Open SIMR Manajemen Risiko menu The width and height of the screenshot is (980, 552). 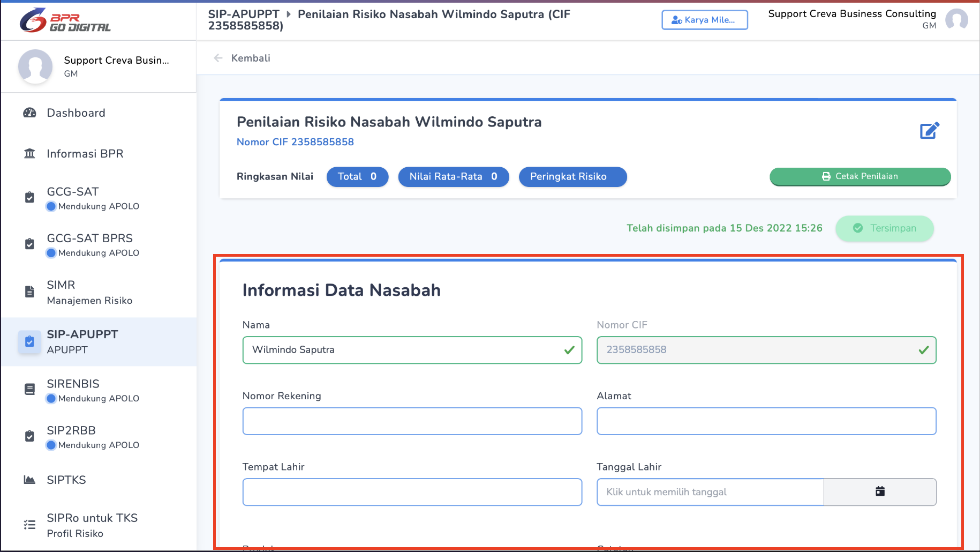(x=99, y=292)
